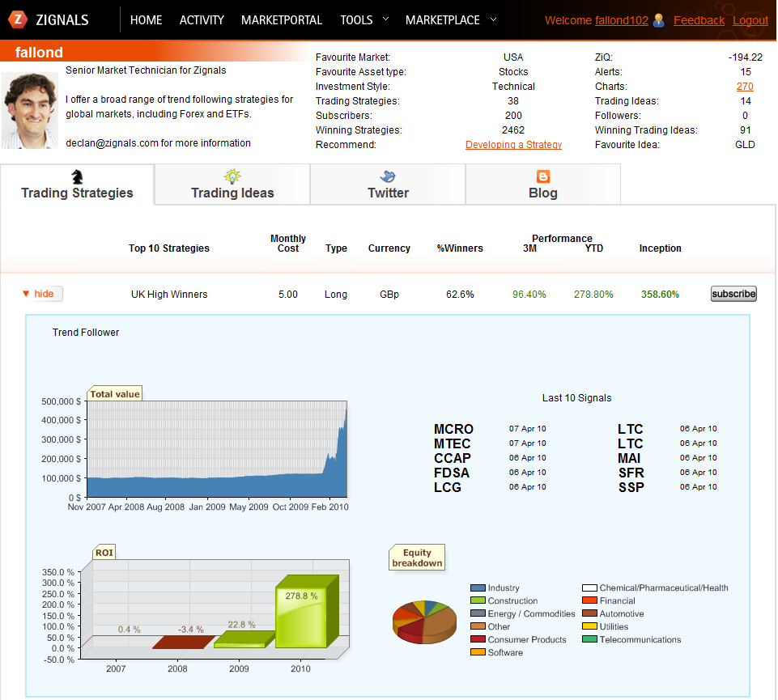Click the MAI signal ticker
The height and width of the screenshot is (700, 778).
629,458
